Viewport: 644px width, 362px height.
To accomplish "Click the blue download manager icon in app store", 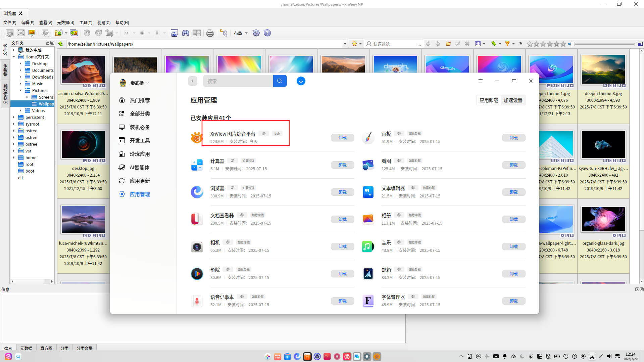I will 301,81.
